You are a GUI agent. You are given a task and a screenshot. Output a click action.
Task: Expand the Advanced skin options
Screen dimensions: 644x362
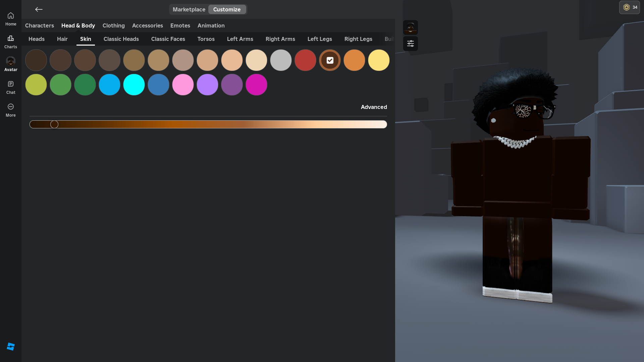374,107
